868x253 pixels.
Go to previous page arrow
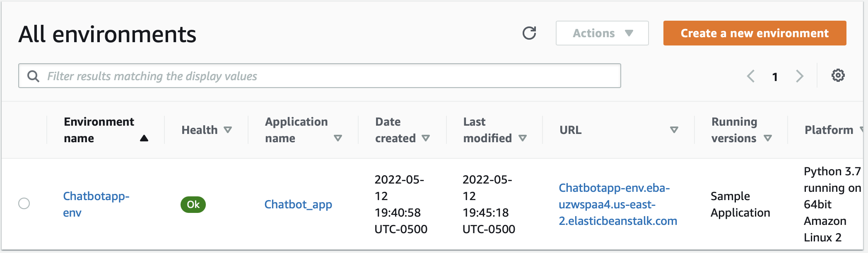point(750,76)
